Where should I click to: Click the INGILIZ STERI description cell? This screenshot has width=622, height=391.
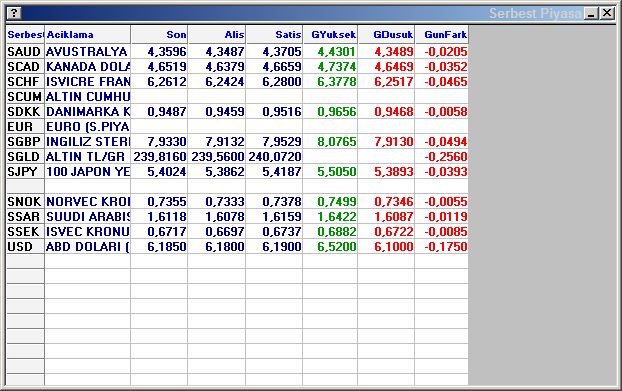tap(88, 142)
